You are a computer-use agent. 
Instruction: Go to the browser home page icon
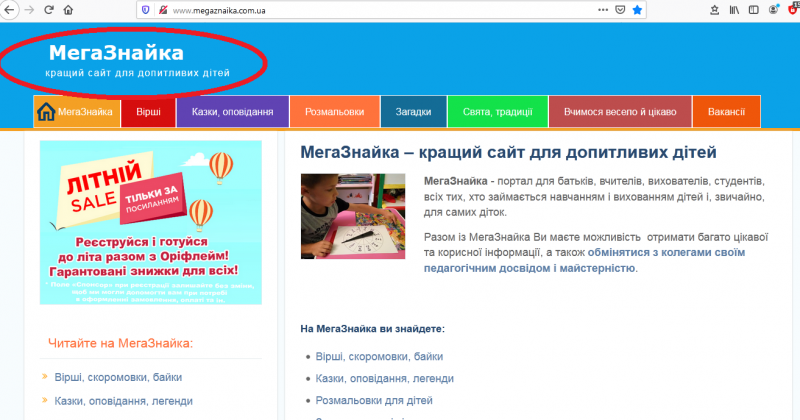point(67,9)
